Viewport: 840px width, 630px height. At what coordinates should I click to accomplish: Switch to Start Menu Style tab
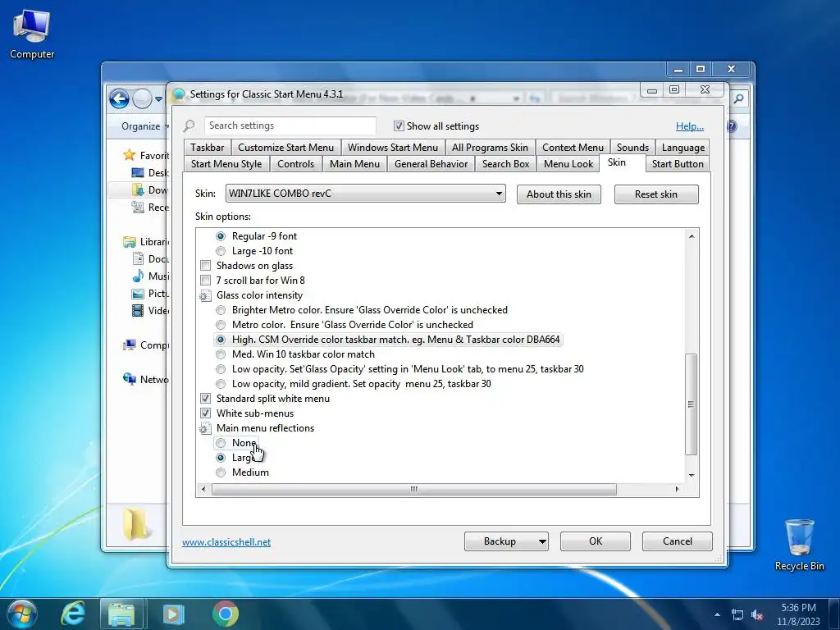(226, 164)
